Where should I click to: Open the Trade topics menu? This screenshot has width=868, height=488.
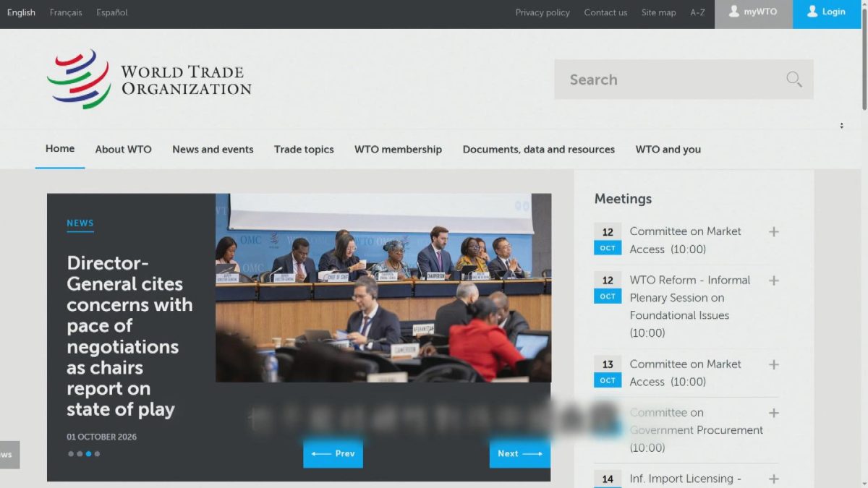point(304,150)
